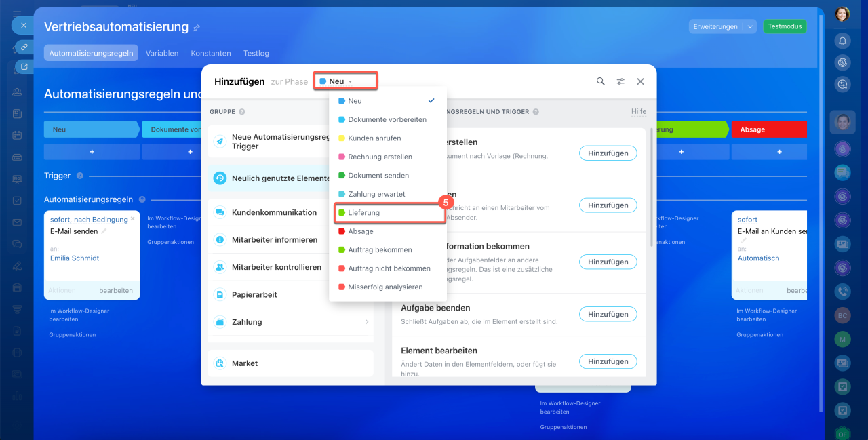Switch to Automatisierungsregeln tab

91,53
